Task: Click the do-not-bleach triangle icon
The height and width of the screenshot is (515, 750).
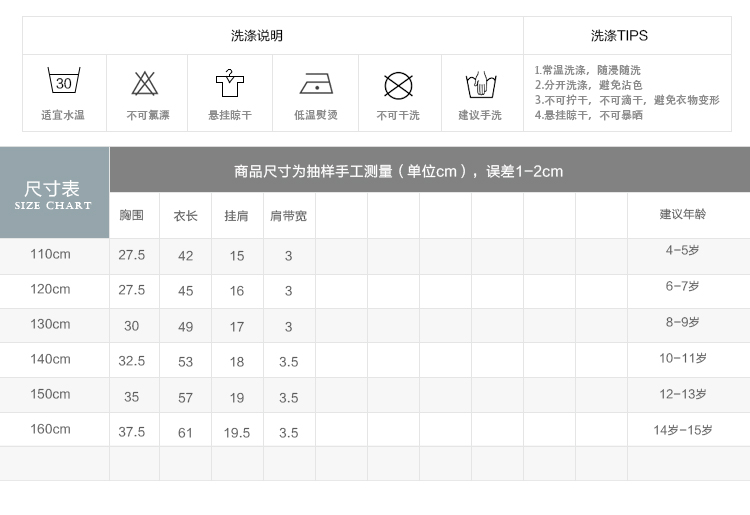Action: [x=147, y=83]
